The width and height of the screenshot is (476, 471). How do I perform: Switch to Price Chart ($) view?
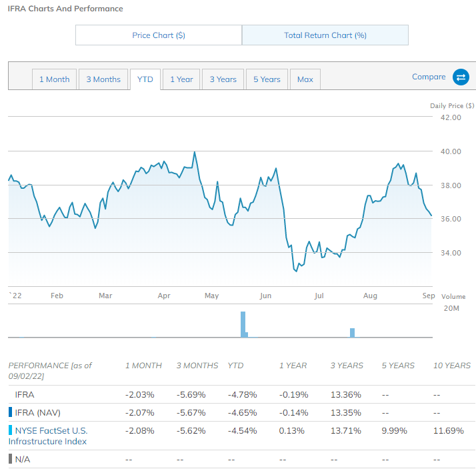pos(159,35)
